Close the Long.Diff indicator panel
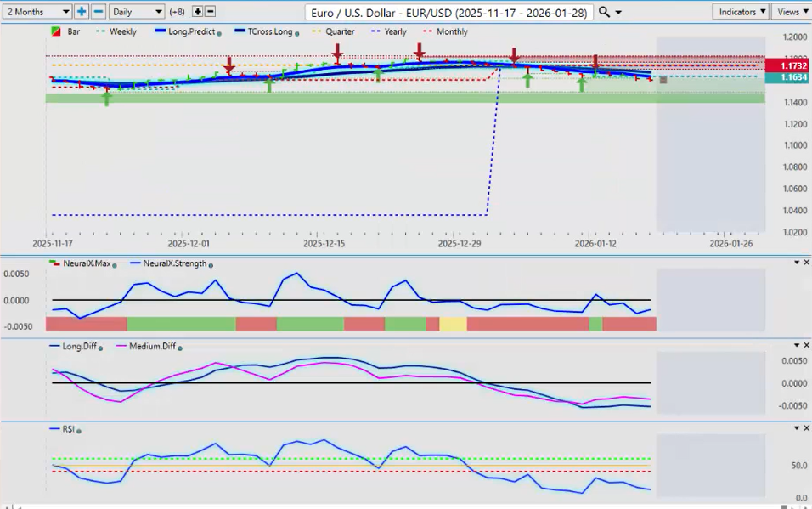The height and width of the screenshot is (509, 812). [806, 345]
